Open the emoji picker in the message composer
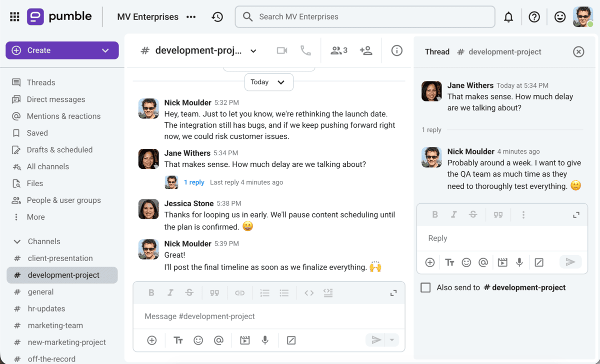The width and height of the screenshot is (600, 364). [x=198, y=340]
